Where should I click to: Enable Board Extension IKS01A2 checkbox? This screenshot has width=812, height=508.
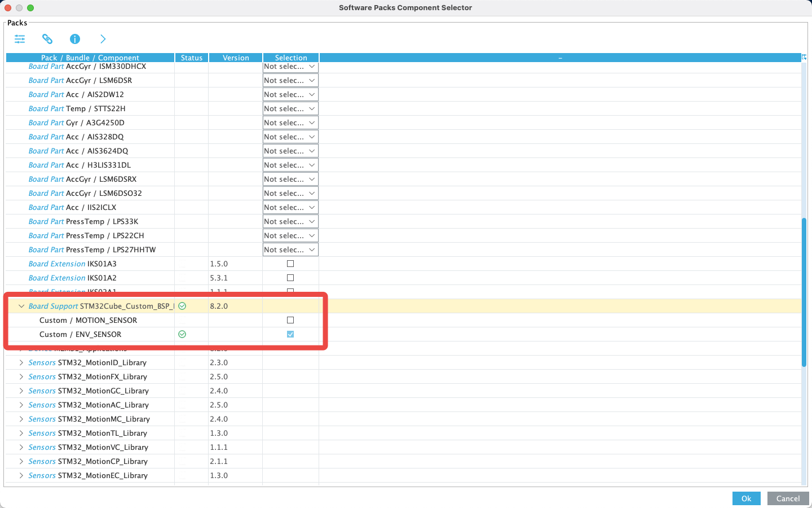click(x=290, y=278)
